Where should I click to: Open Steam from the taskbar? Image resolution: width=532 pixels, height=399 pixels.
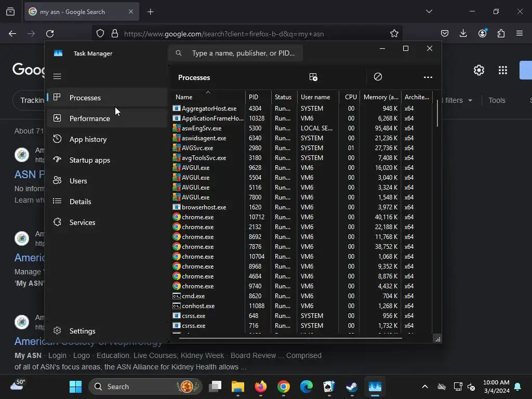click(x=352, y=387)
